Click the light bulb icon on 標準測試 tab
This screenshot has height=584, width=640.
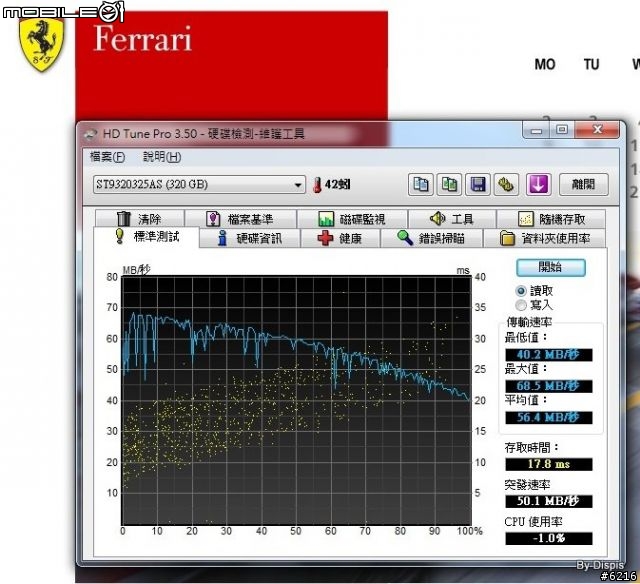(x=120, y=236)
